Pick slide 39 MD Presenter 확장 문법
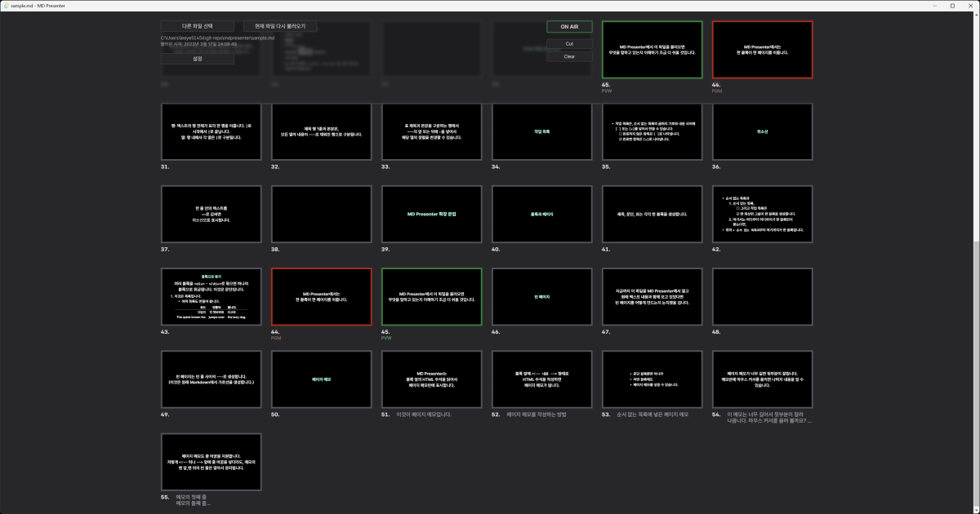 (x=431, y=214)
